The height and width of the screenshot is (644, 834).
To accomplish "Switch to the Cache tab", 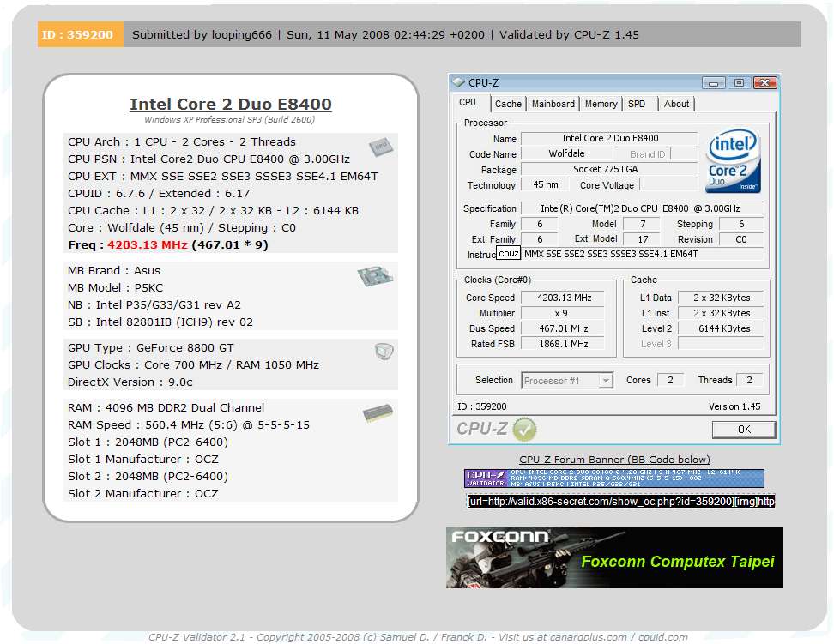I will [508, 104].
